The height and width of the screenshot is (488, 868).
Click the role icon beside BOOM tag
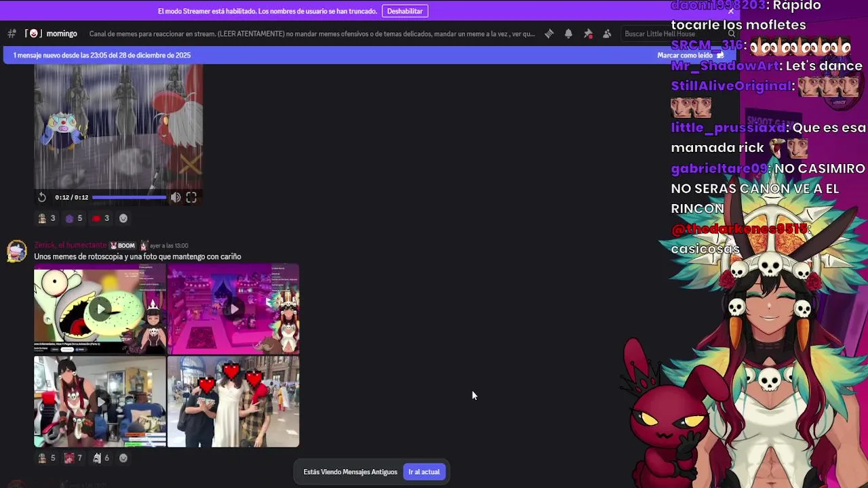tap(144, 245)
